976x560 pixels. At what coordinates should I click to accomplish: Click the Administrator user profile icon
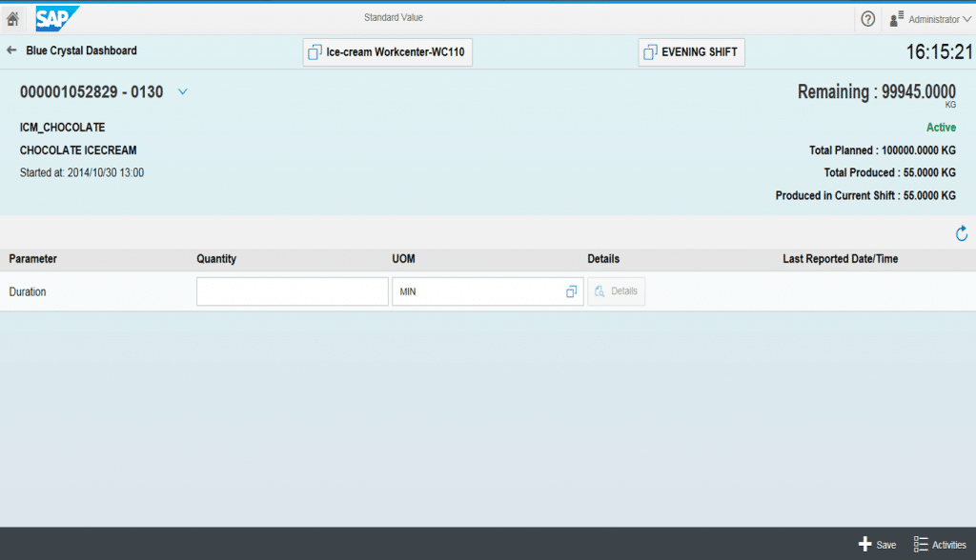896,19
